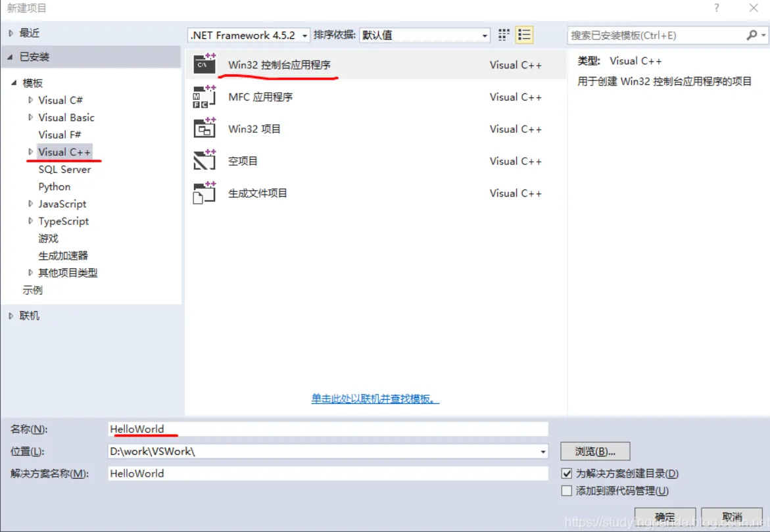The height and width of the screenshot is (532, 770).
Task: Switch to small icons grid view
Action: click(x=504, y=35)
